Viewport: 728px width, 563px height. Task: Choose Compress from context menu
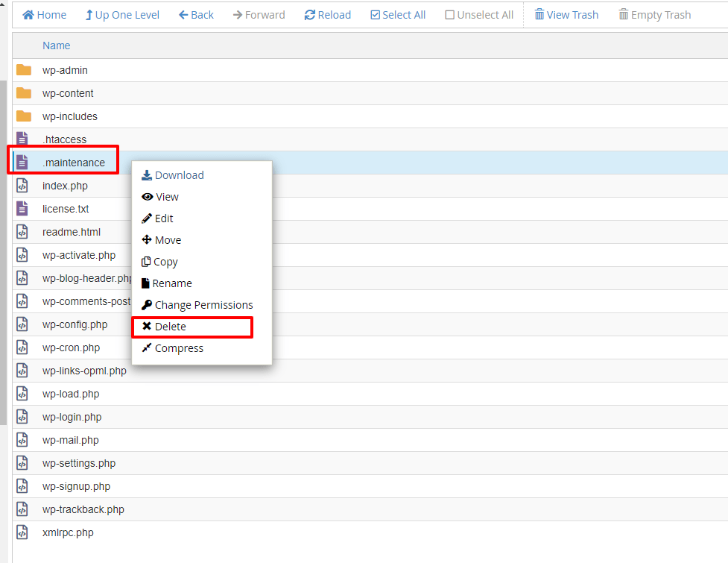172,348
